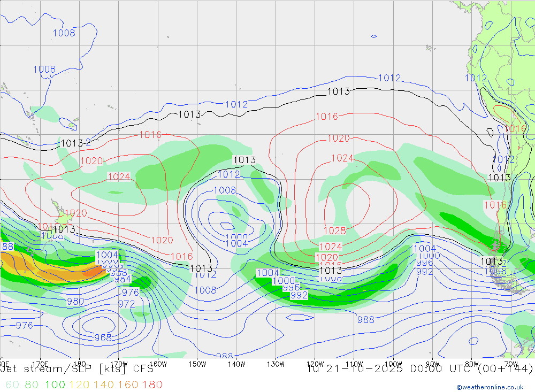Click the orange legend value 160
The width and height of the screenshot is (535, 392).
[x=128, y=385]
